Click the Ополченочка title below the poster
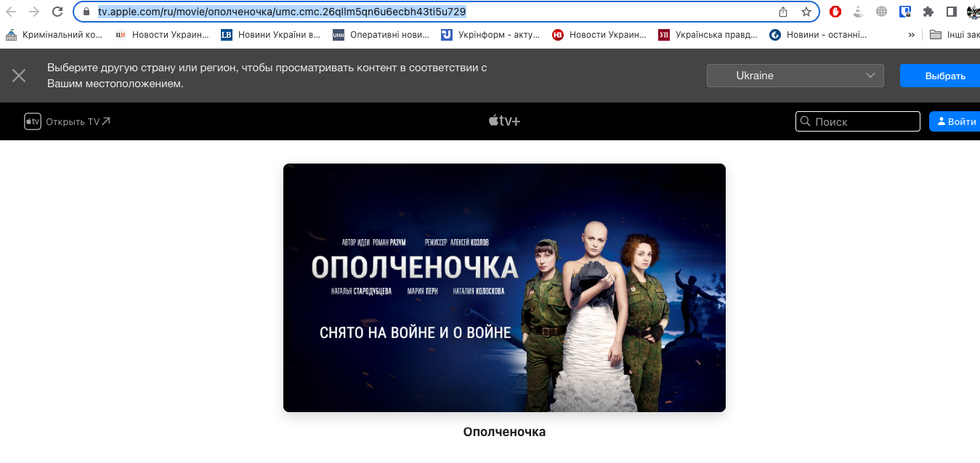The height and width of the screenshot is (463, 980). click(x=504, y=432)
